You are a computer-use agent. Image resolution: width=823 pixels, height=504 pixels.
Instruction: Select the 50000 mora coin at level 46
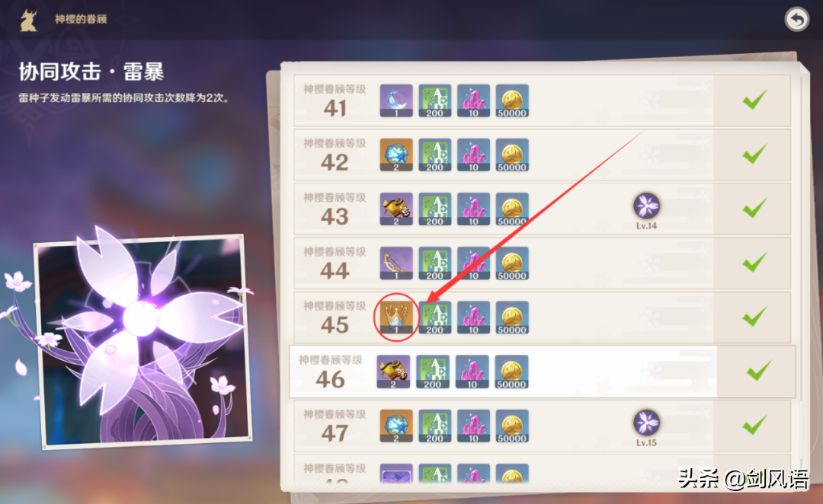click(511, 372)
